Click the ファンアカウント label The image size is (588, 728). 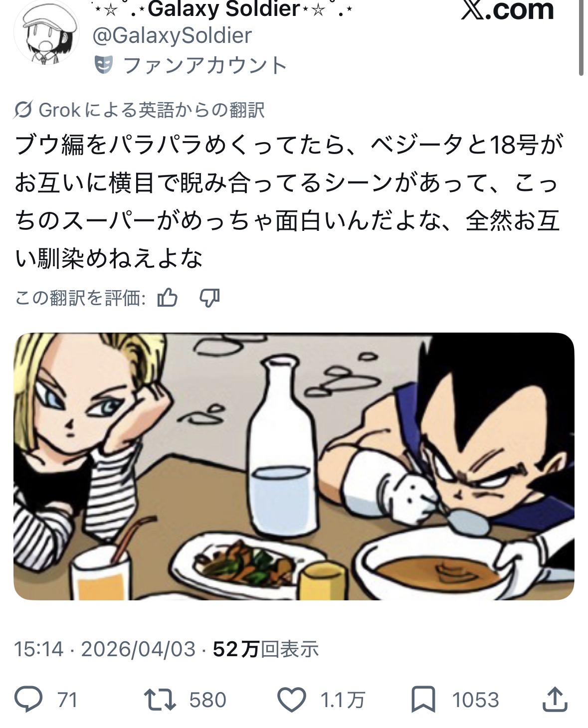point(204,65)
